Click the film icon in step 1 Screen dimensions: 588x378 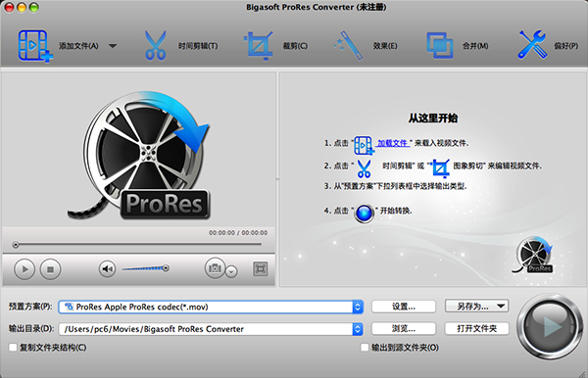click(364, 145)
